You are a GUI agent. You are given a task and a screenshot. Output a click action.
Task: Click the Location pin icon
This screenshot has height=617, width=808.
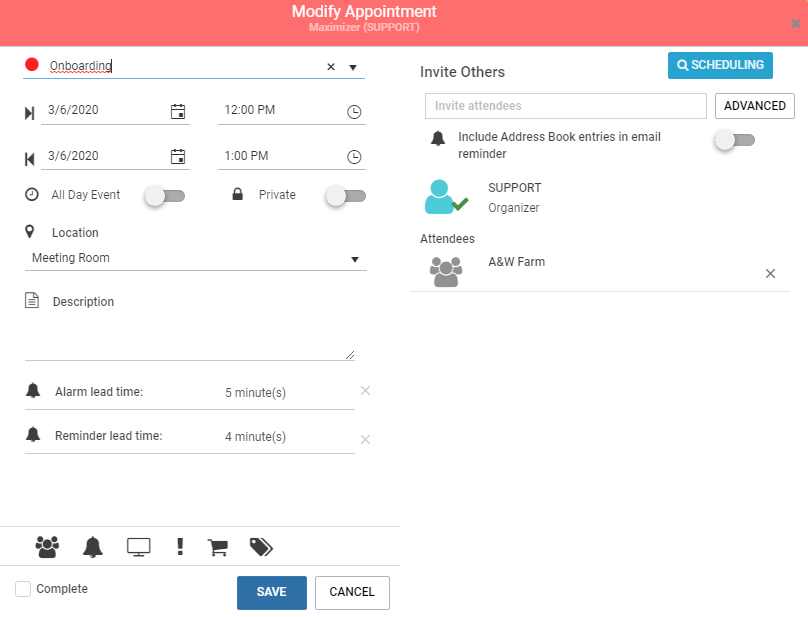30,232
